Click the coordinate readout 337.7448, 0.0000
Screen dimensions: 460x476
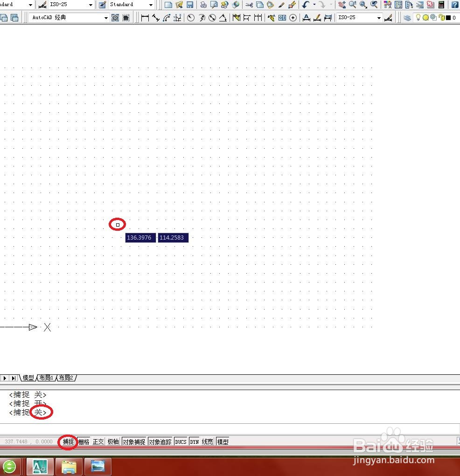pos(28,442)
